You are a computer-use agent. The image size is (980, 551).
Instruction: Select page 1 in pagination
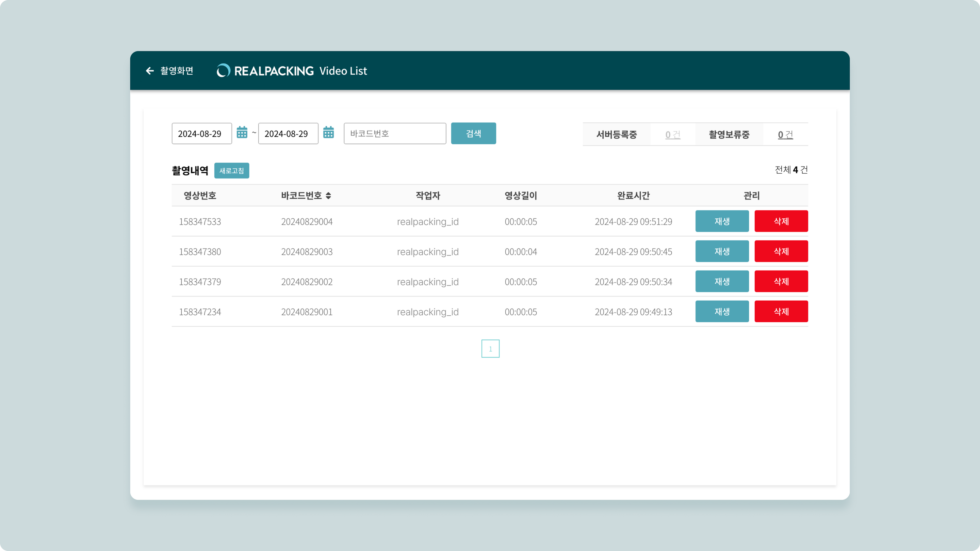click(490, 349)
